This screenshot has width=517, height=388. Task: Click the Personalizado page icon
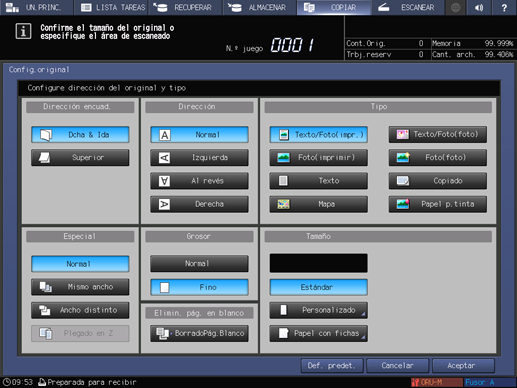[x=283, y=310]
